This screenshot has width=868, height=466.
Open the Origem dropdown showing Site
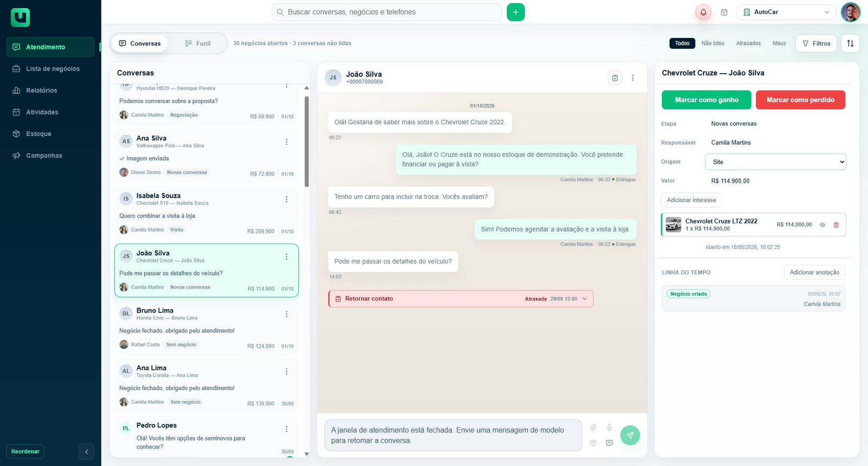coord(776,162)
